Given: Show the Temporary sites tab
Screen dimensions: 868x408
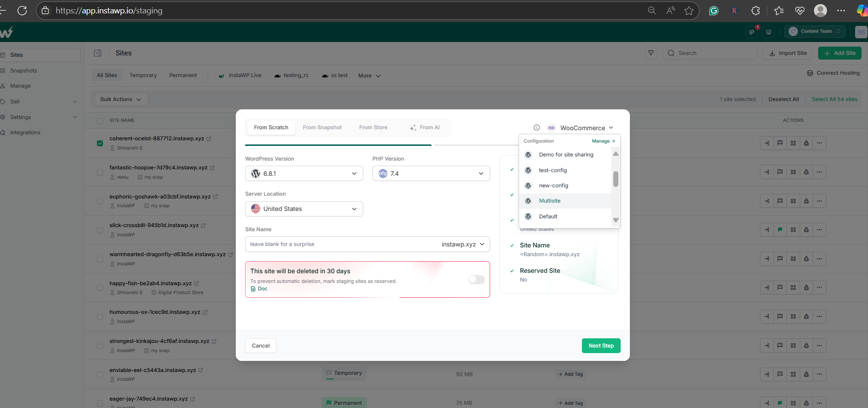Looking at the screenshot, I should click(x=143, y=75).
